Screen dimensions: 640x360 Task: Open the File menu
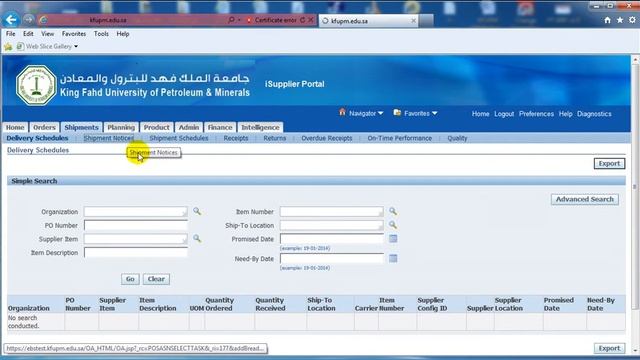(11, 34)
